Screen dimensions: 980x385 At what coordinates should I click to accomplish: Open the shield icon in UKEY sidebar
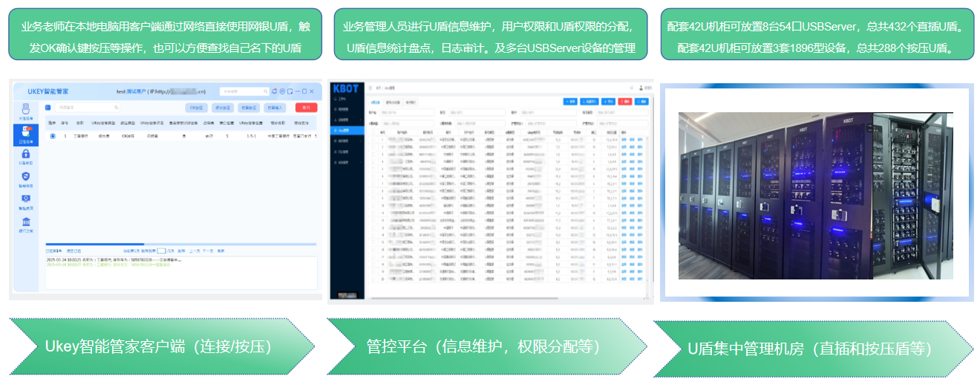[x=26, y=178]
